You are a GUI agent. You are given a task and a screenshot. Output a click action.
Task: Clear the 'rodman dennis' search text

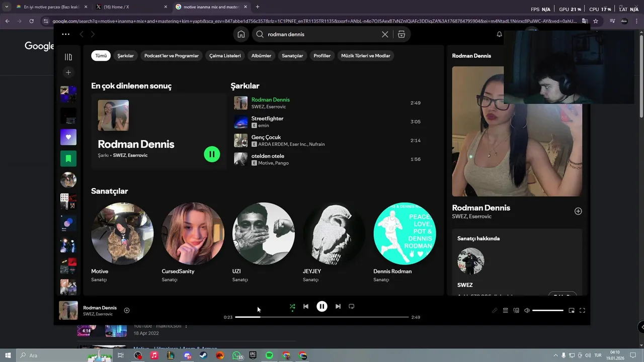pyautogui.click(x=385, y=34)
